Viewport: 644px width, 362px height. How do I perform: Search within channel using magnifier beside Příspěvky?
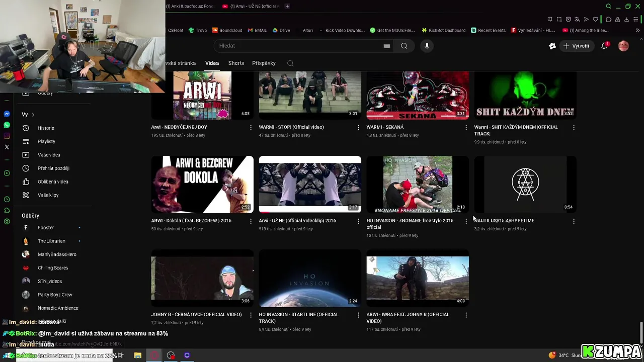(290, 63)
